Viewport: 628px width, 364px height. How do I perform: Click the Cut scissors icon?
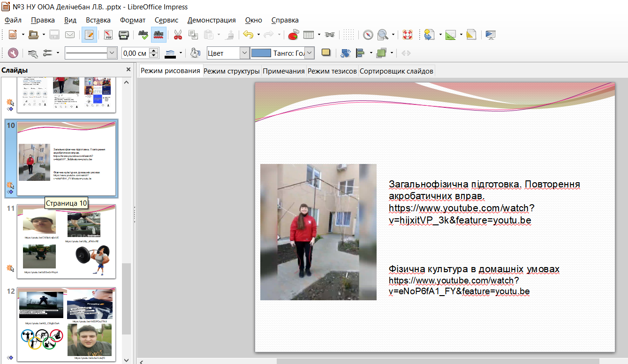(178, 35)
